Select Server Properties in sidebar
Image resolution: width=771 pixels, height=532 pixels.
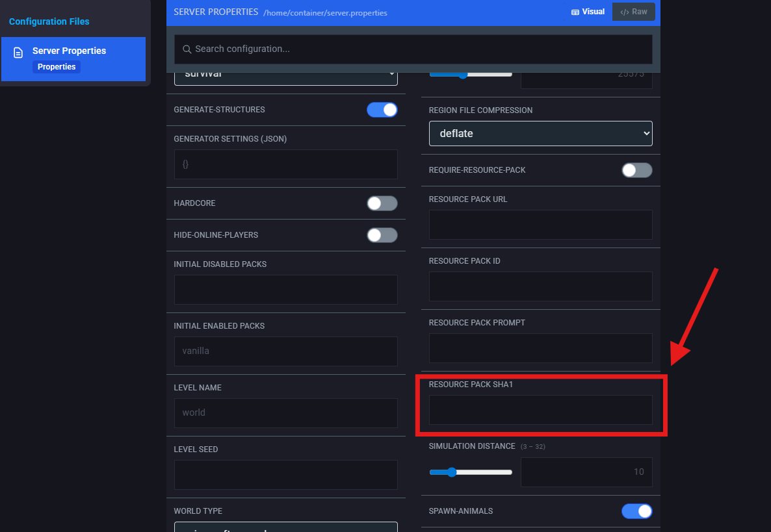[73, 59]
